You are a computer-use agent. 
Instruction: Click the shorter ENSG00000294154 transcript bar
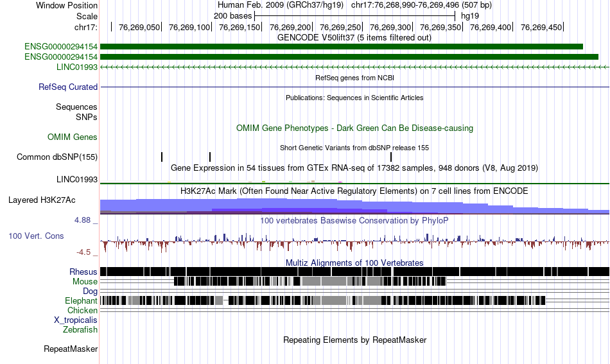click(x=342, y=47)
